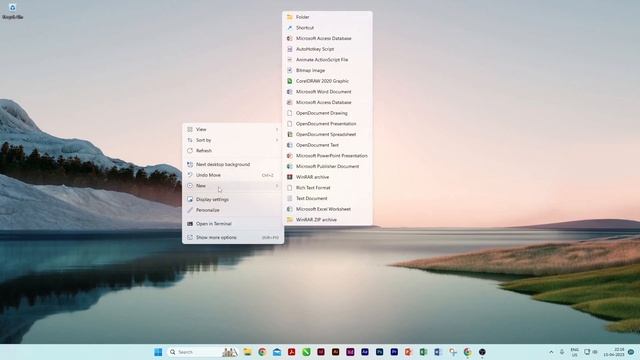The image size is (640, 360).
Task: Choose Show more options
Action: 233,238
